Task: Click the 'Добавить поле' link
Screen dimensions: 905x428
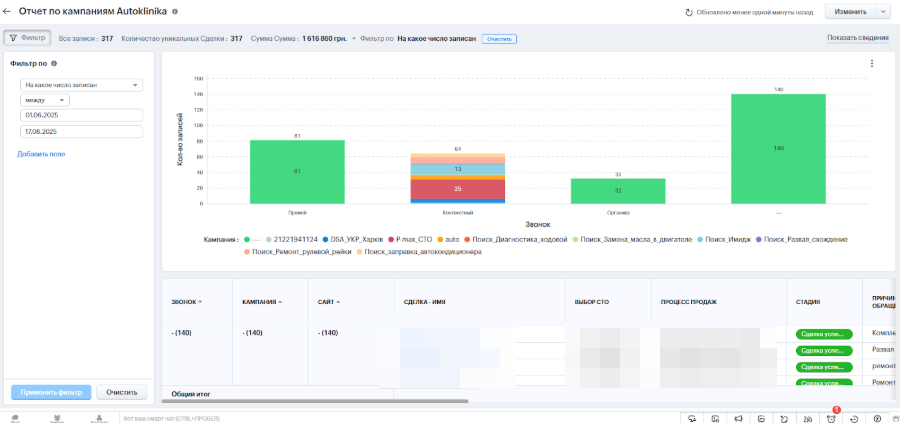Action: pos(41,154)
